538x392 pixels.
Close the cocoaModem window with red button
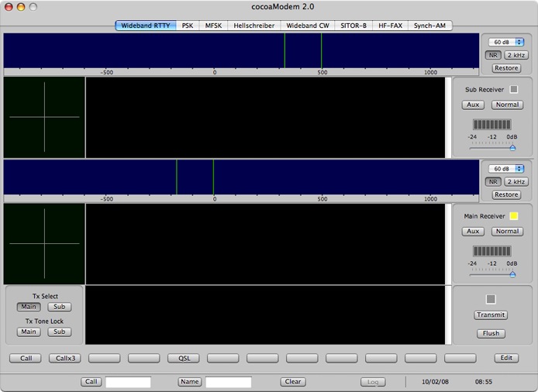click(9, 7)
